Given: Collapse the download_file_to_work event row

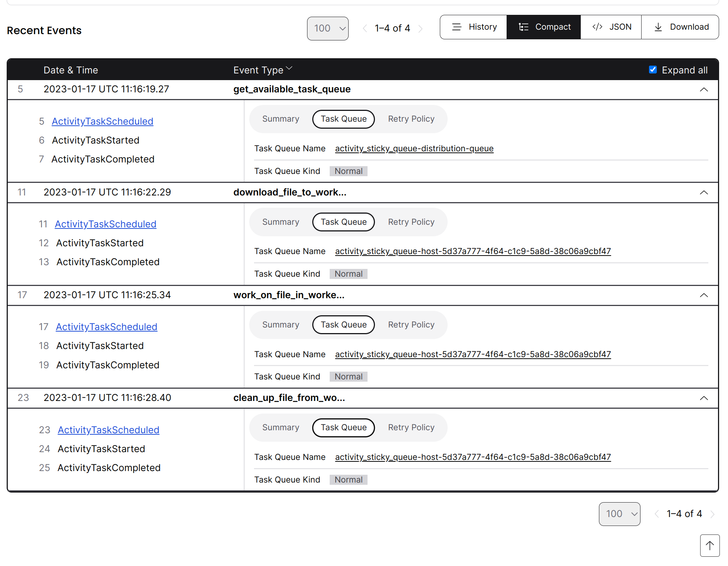Looking at the screenshot, I should pyautogui.click(x=704, y=192).
